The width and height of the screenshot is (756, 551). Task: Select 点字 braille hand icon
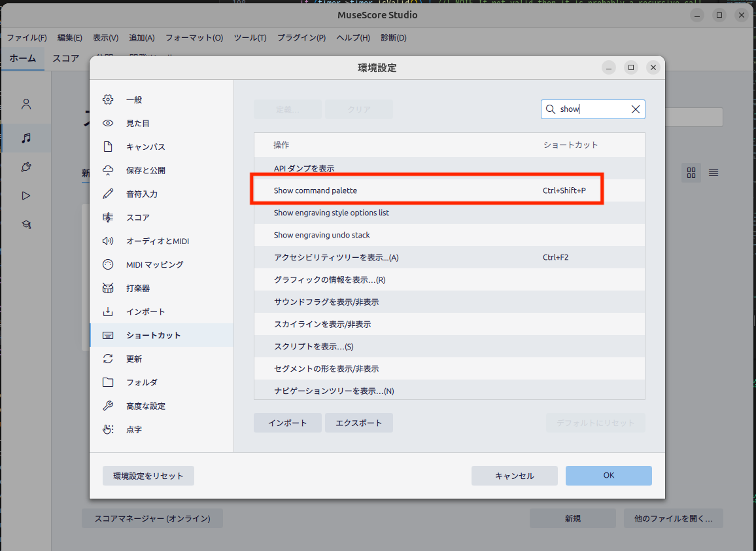point(108,429)
